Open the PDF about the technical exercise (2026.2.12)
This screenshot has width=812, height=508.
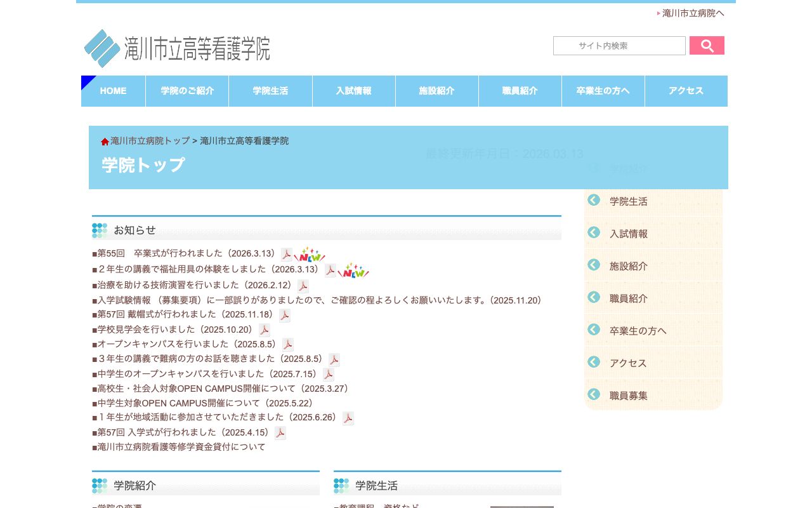point(303,286)
